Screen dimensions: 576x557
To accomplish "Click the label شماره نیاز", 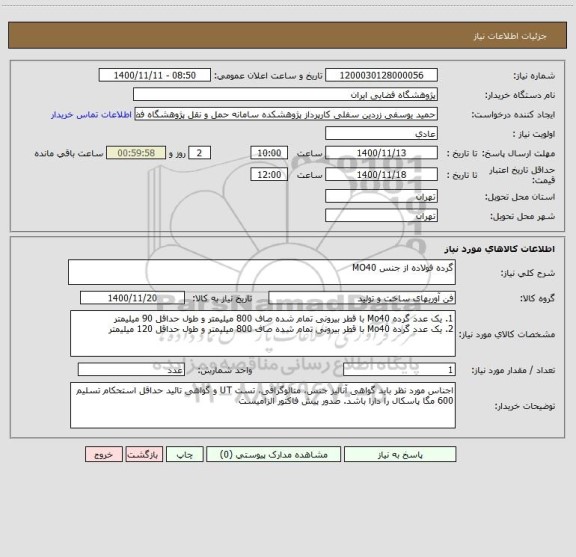I will click(x=534, y=76).
